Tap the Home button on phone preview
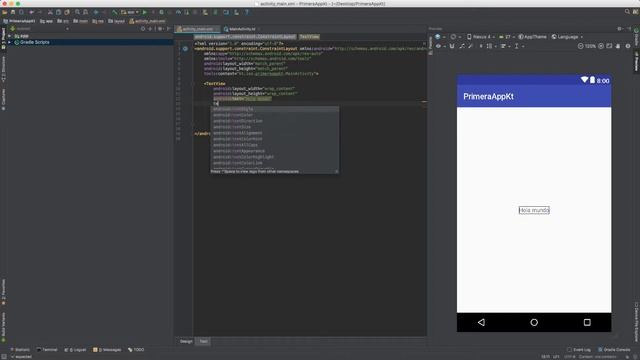This screenshot has height=360, width=640. (534, 322)
